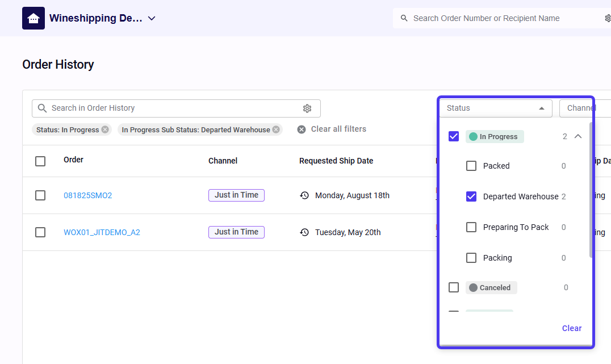Click the status list vertical scrollbar
The height and width of the screenshot is (364, 611).
[591, 187]
